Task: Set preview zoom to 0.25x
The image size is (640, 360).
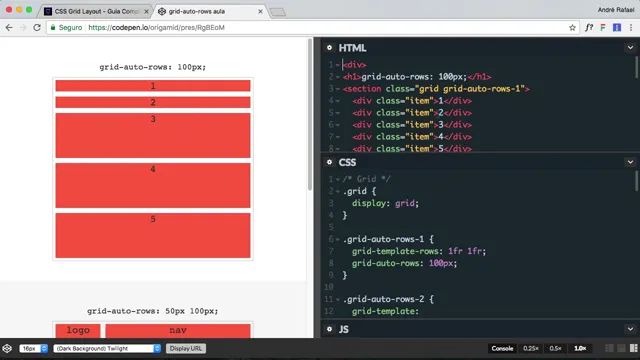Action: (x=531, y=348)
